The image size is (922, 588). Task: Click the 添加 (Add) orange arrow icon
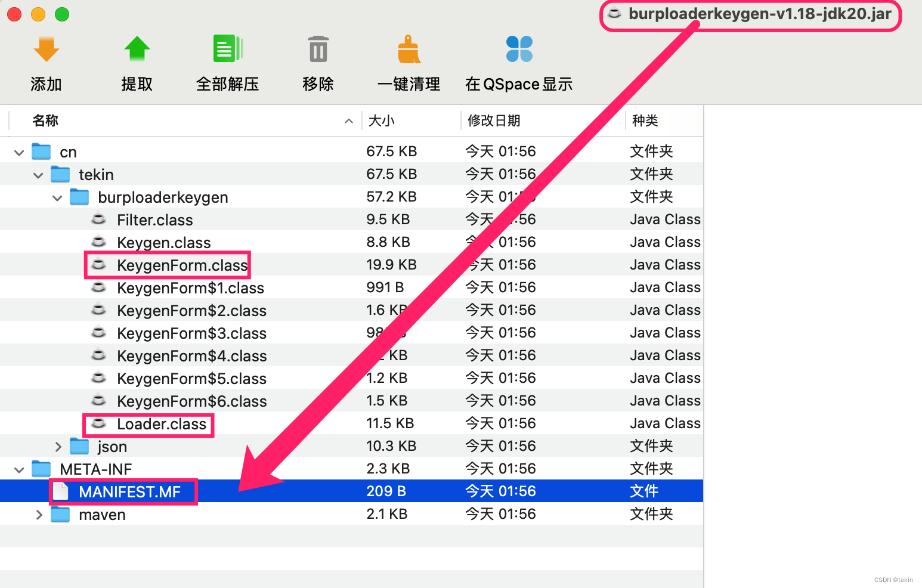(x=47, y=49)
